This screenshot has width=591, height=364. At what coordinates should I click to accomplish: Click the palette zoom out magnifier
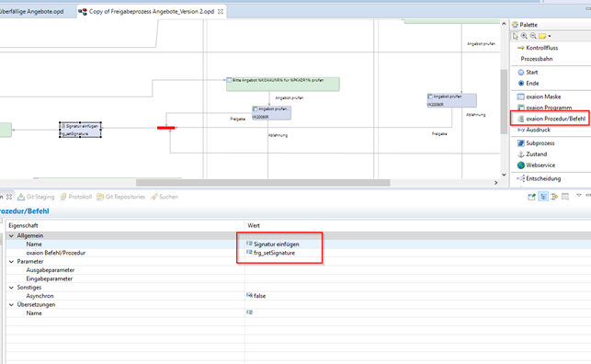pos(533,36)
